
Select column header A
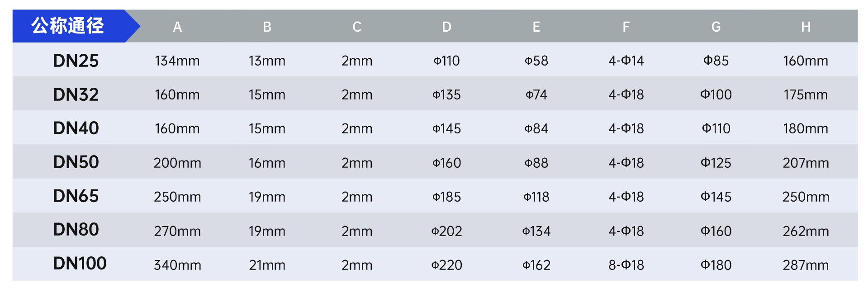(x=177, y=27)
